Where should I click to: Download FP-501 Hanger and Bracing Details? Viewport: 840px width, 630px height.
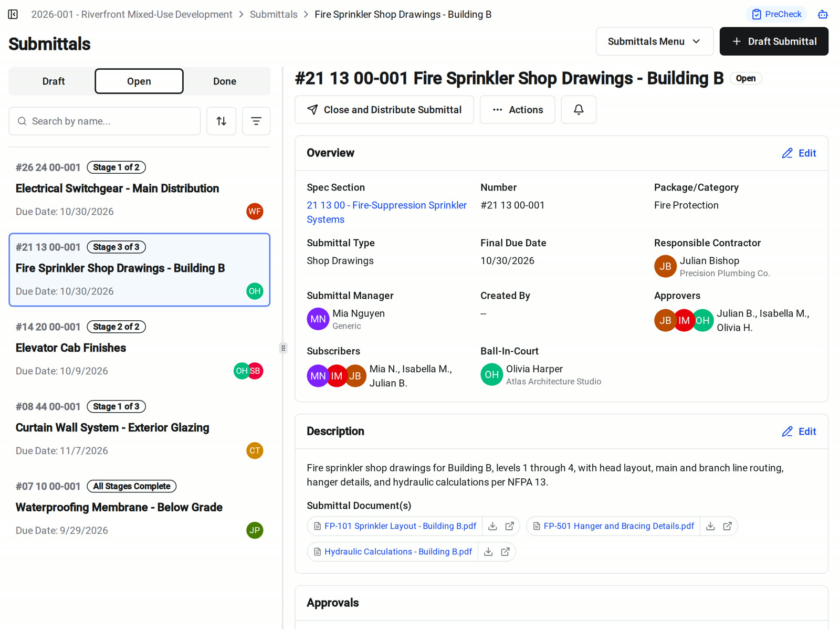[x=710, y=526]
